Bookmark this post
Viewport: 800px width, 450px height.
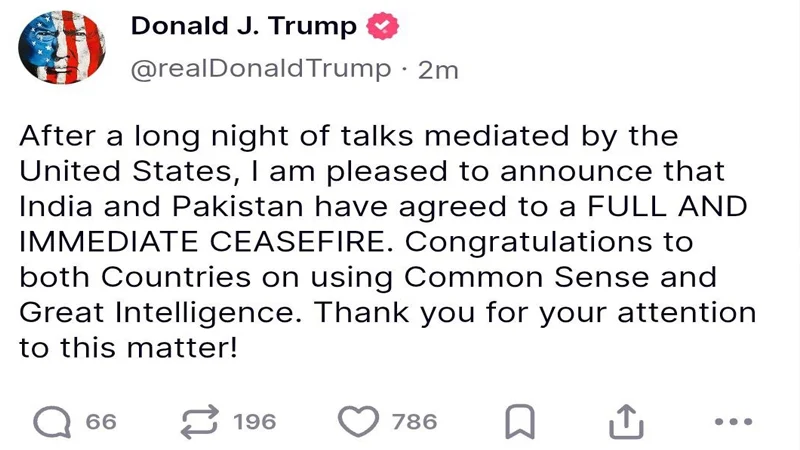pos(518,423)
